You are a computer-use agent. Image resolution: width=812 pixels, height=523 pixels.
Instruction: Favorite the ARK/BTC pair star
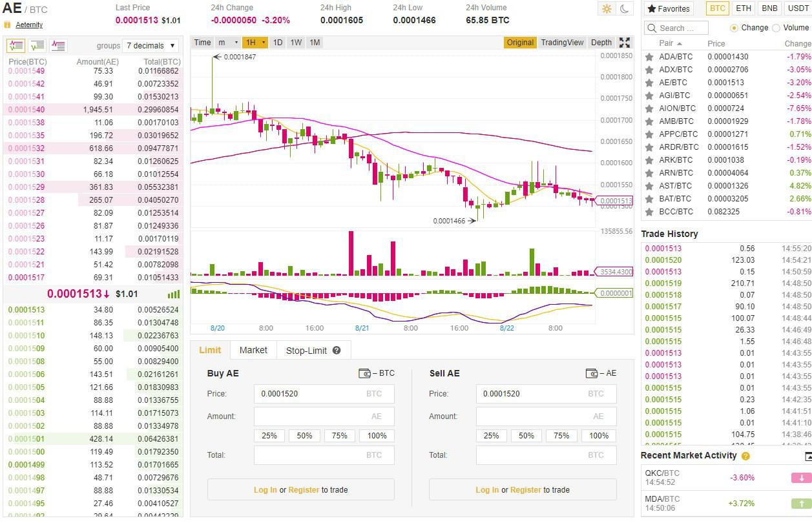(649, 160)
